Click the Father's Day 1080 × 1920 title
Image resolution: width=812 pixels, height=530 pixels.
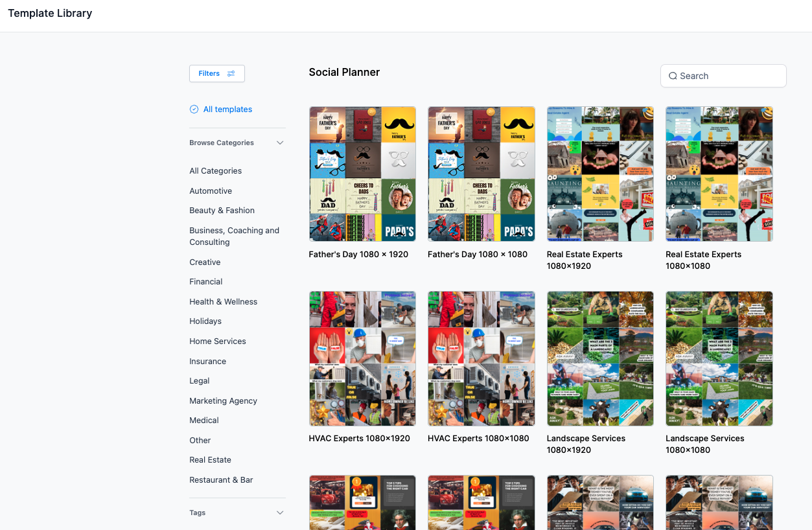click(x=358, y=255)
